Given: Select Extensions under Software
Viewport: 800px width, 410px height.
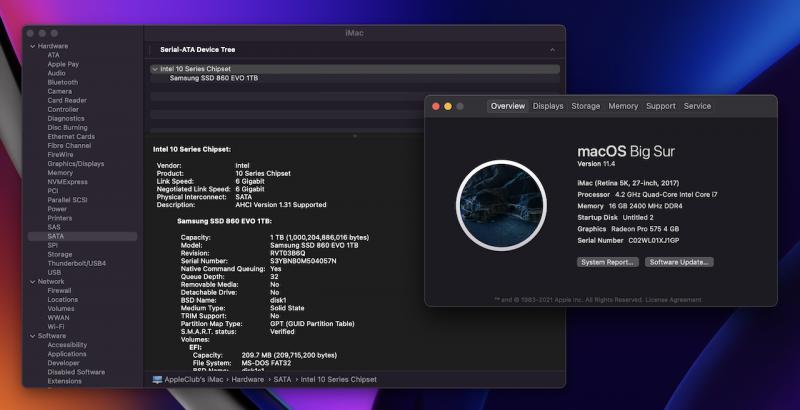Looking at the screenshot, I should (x=64, y=381).
